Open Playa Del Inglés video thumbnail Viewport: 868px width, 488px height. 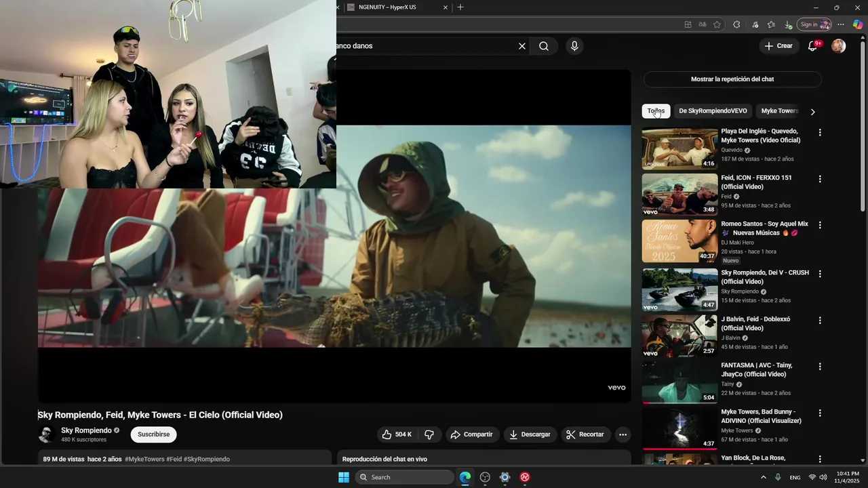tap(679, 148)
